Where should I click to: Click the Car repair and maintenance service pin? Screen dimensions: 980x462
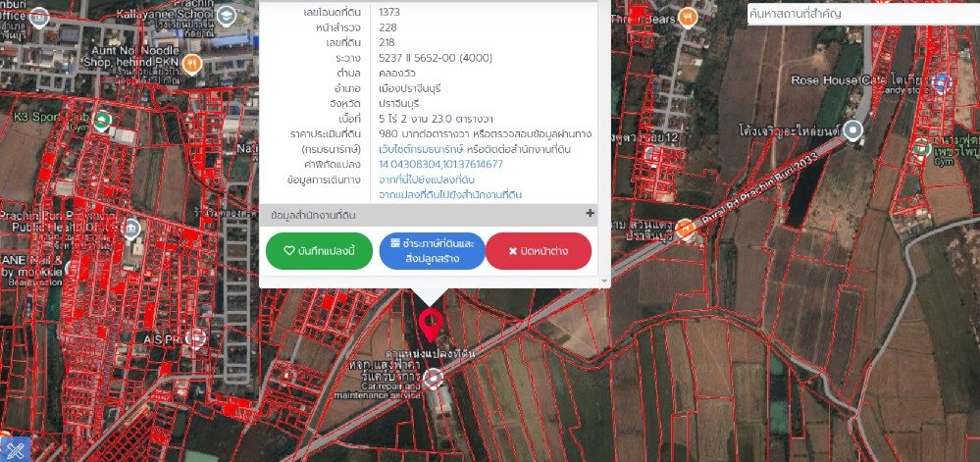click(x=433, y=379)
